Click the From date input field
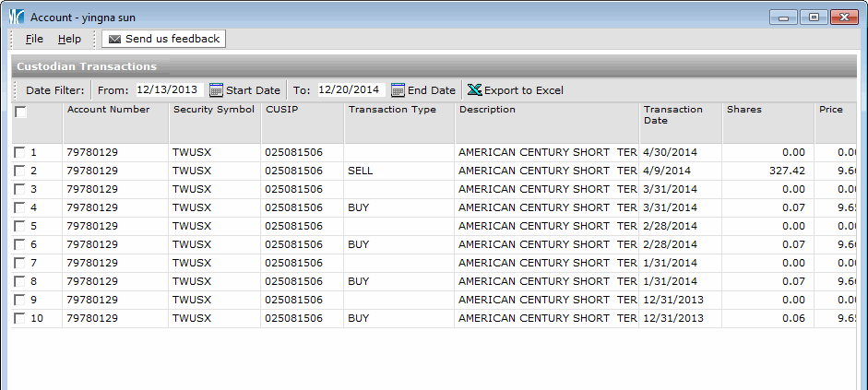Screen dimensions: 868x390 (x=168, y=90)
